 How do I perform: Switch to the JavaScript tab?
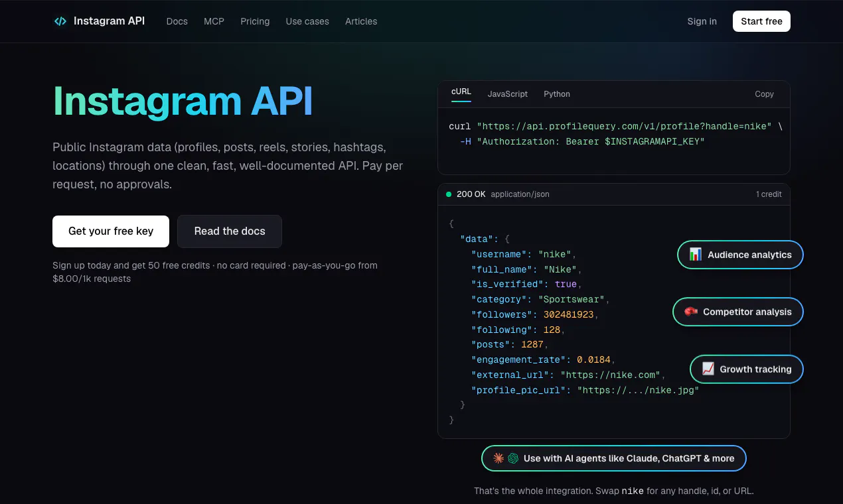508,94
